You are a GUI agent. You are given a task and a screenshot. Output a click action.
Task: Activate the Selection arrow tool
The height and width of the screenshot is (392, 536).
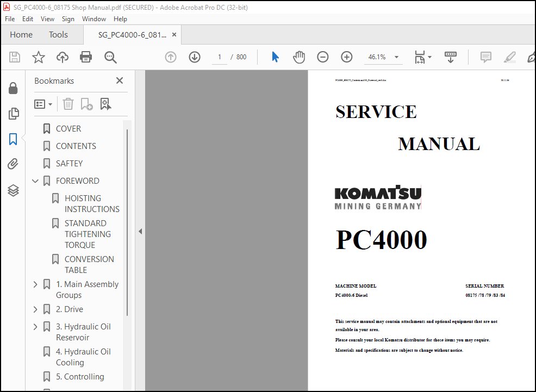275,57
